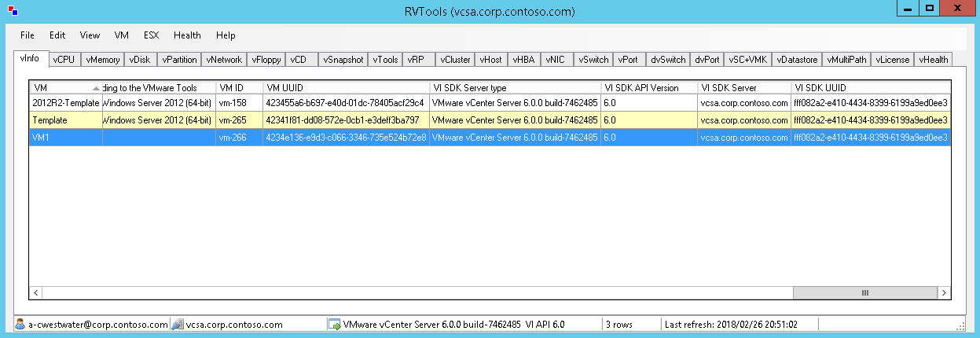The height and width of the screenshot is (338, 980).
Task: Click UUID 423455a6-b697-e40d-01dc-78405acf29c4
Action: point(347,103)
